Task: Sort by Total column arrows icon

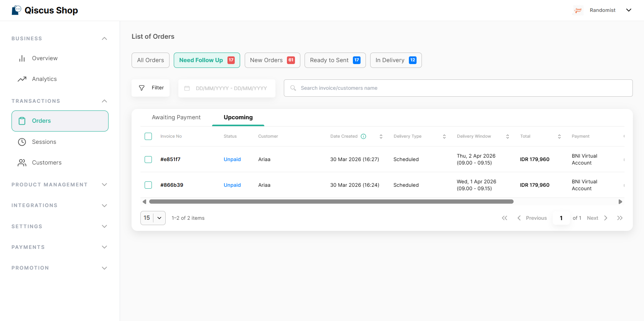Action: coord(559,137)
